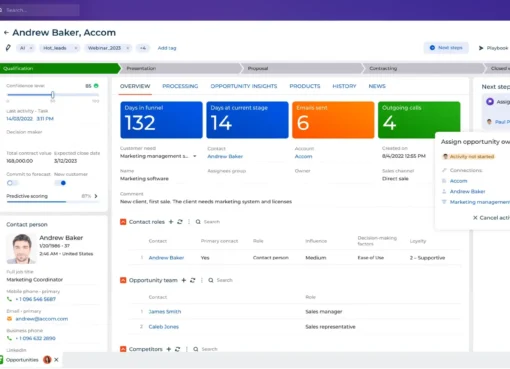Open the History tab
The image size is (510, 369).
pyautogui.click(x=344, y=86)
